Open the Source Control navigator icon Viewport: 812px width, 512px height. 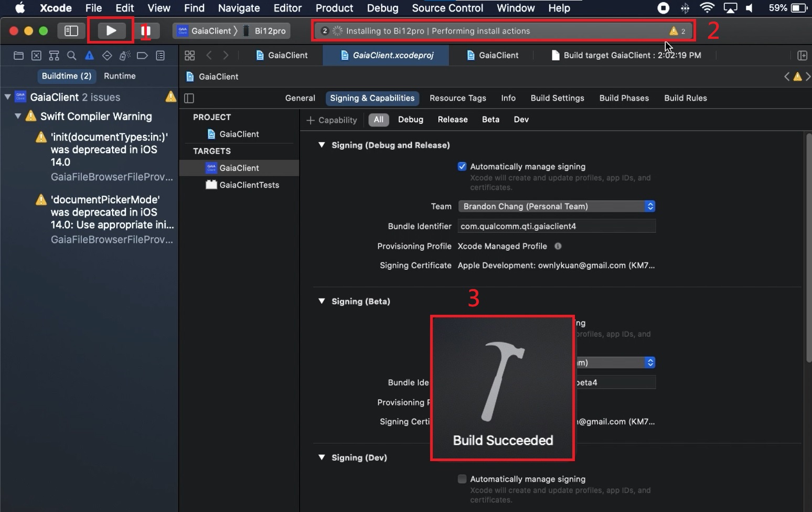(36, 55)
